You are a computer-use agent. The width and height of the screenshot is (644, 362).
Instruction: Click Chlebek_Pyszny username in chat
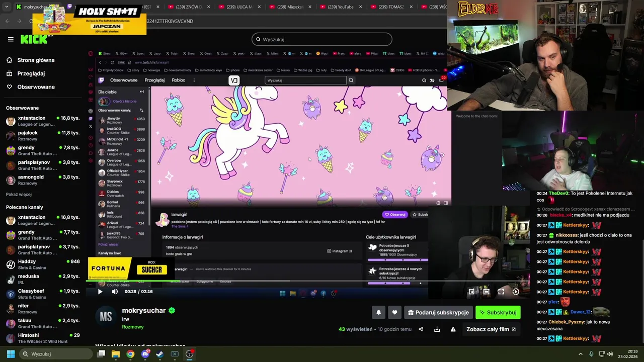coord(566,322)
